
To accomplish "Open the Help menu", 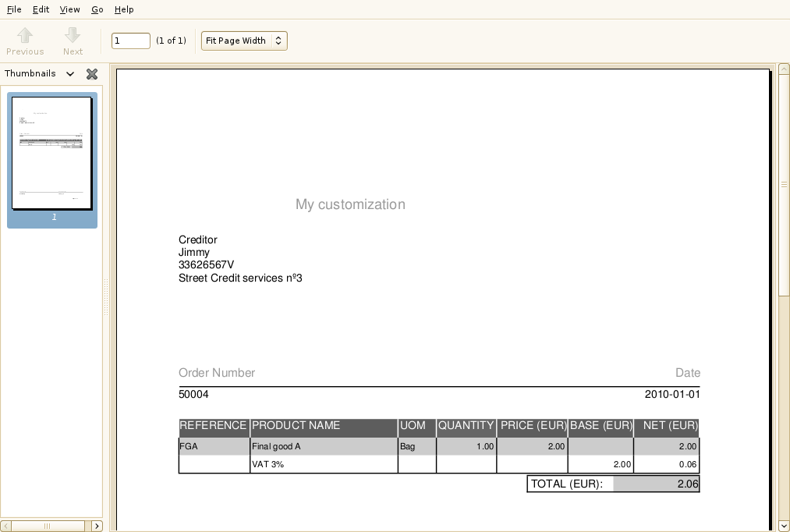I will pos(124,9).
